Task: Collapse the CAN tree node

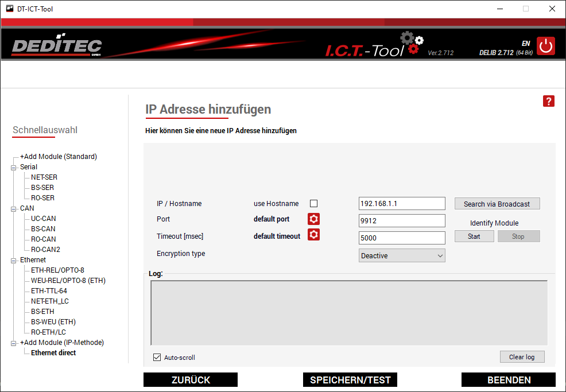Action: [13, 208]
